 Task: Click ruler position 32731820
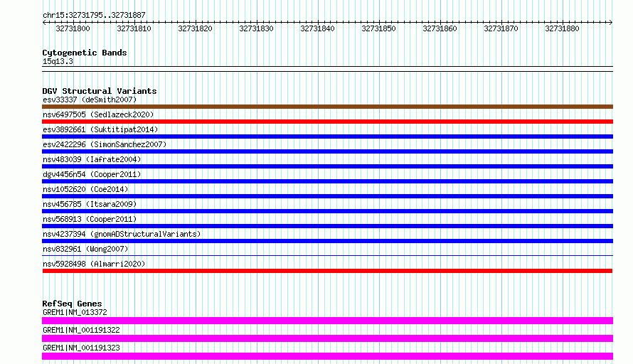pyautogui.click(x=195, y=28)
